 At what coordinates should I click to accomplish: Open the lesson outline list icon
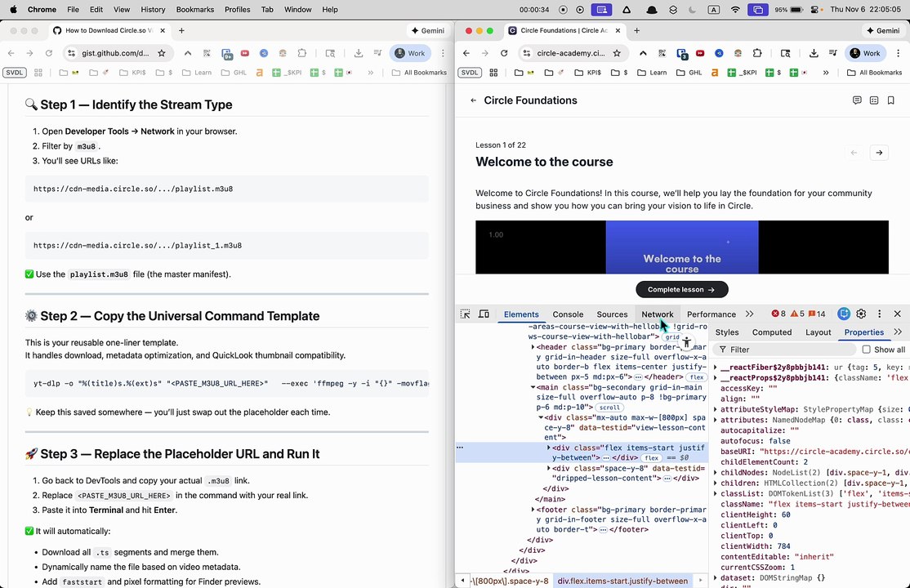[x=873, y=100]
